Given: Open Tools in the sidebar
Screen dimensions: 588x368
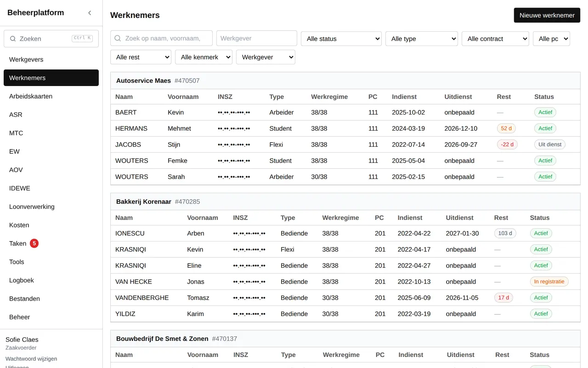Looking at the screenshot, I should point(51,262).
